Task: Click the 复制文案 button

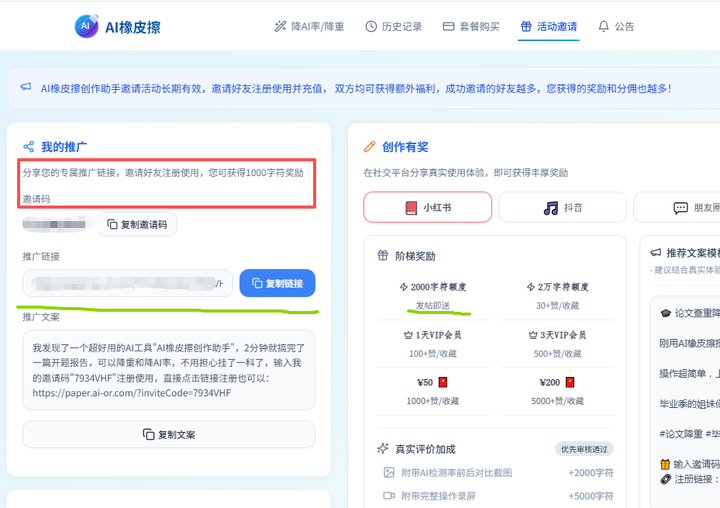Action: coord(168,435)
